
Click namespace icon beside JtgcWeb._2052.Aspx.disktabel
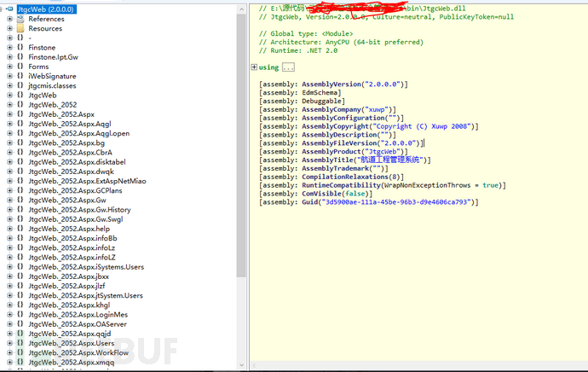20,162
